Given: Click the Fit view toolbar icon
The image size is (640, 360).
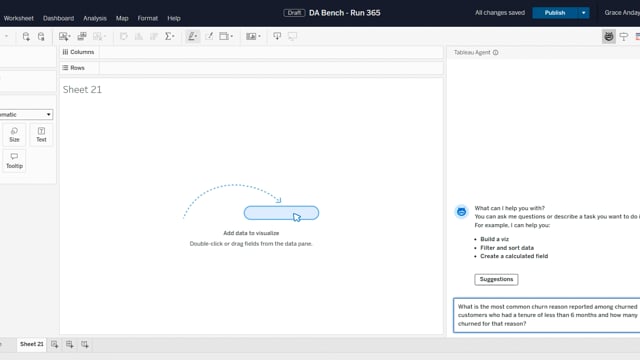Looking at the screenshot, I should click(224, 36).
